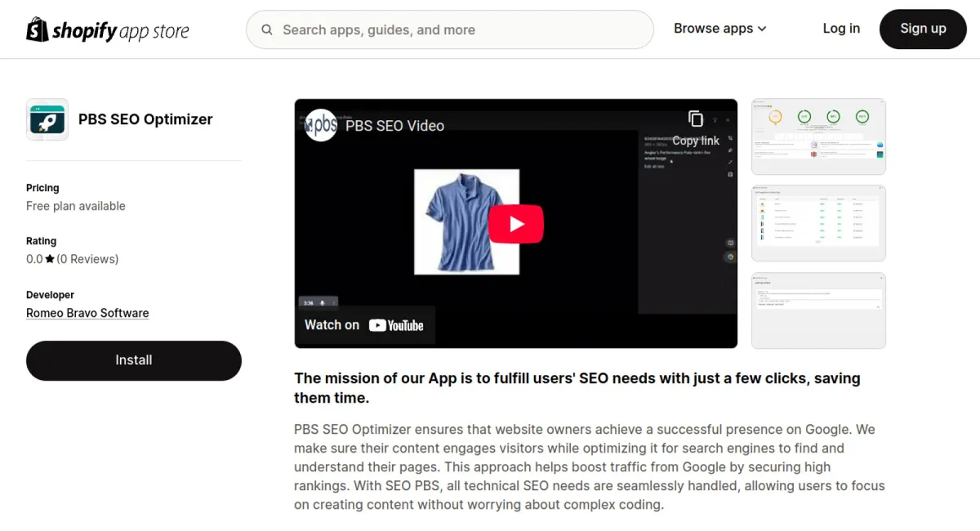Expand the Browse apps dropdown
The height and width of the screenshot is (531, 980).
coord(720,29)
